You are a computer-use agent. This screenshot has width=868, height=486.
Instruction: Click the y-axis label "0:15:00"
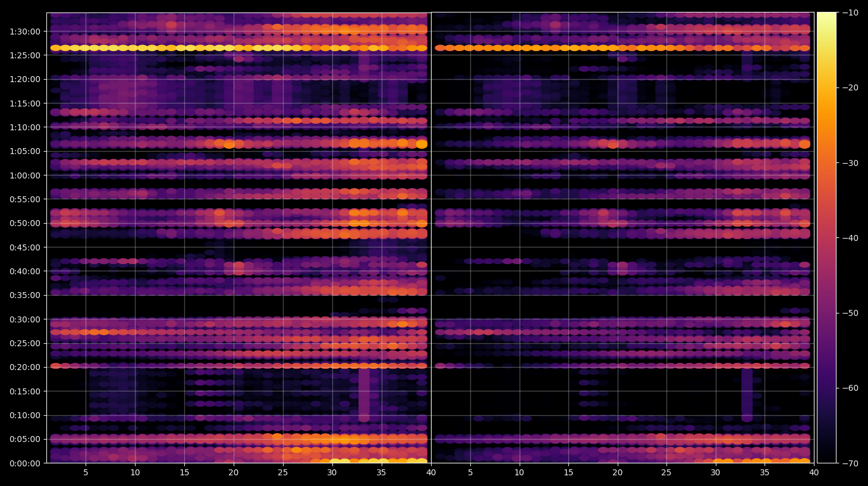(x=25, y=391)
